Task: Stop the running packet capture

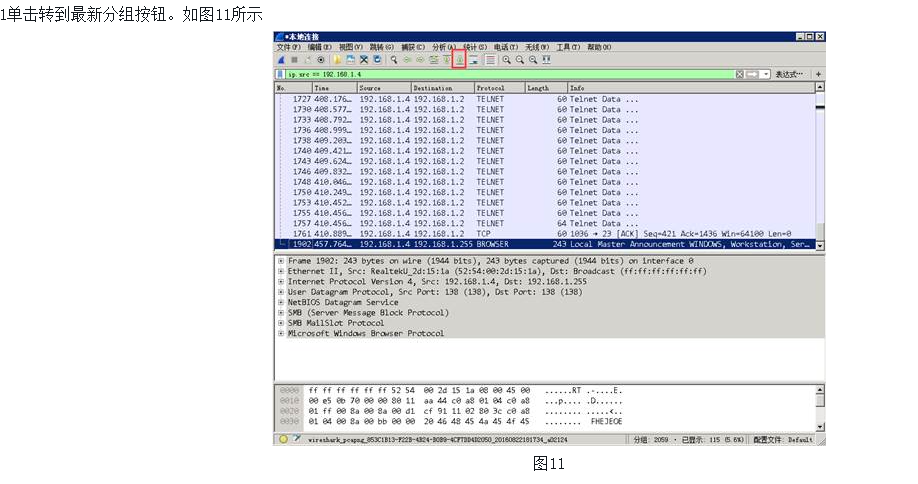Action: 294,60
